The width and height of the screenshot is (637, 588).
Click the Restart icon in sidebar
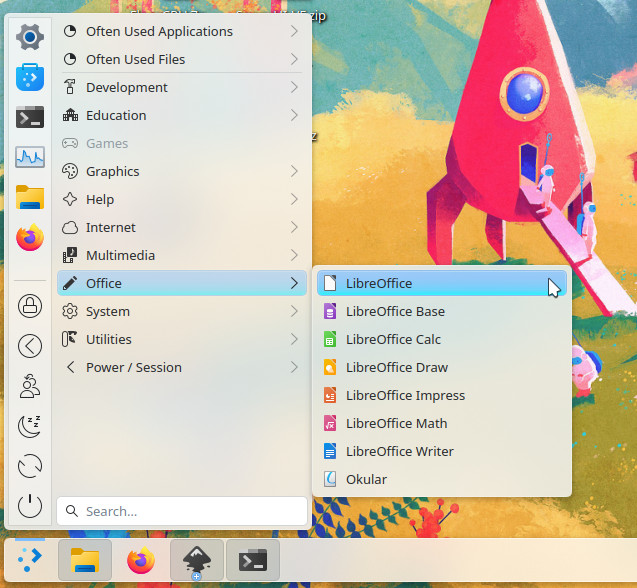pos(30,466)
